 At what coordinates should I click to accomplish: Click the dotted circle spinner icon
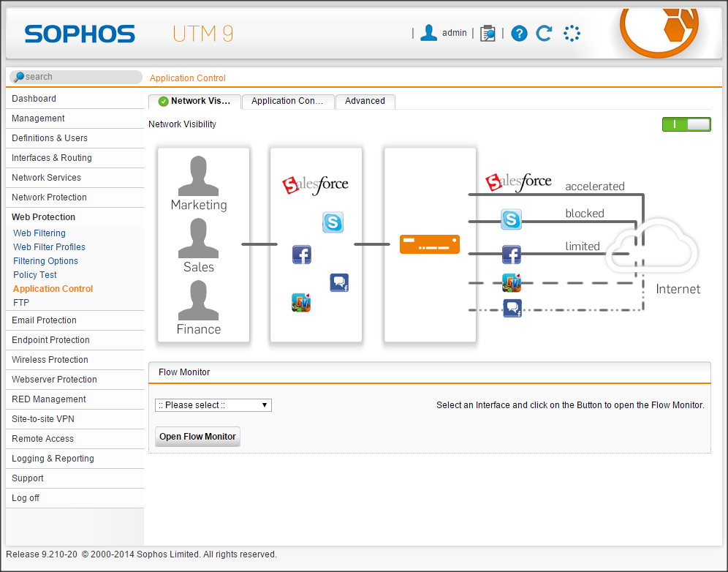(572, 33)
